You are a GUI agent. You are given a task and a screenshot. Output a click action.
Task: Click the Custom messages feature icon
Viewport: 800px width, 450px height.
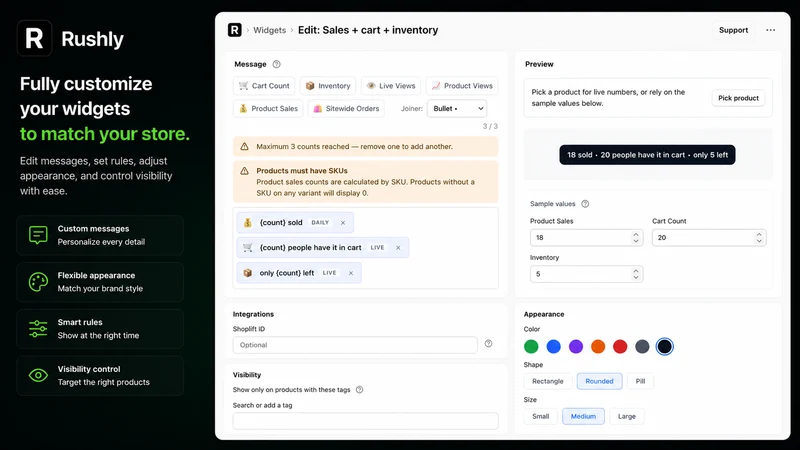(38, 235)
